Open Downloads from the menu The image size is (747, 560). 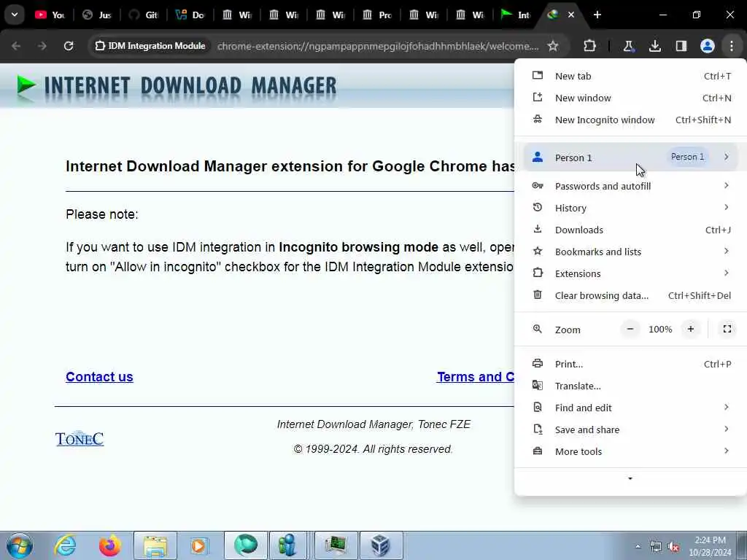pos(631,230)
